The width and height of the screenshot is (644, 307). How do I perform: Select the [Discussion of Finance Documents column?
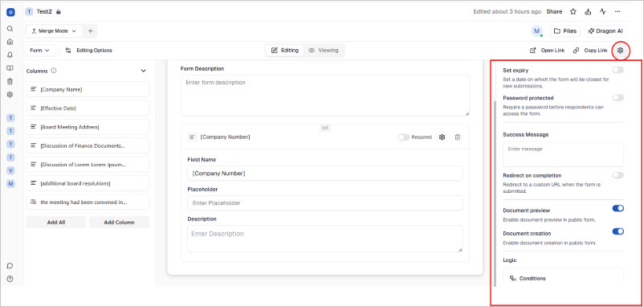(x=88, y=145)
